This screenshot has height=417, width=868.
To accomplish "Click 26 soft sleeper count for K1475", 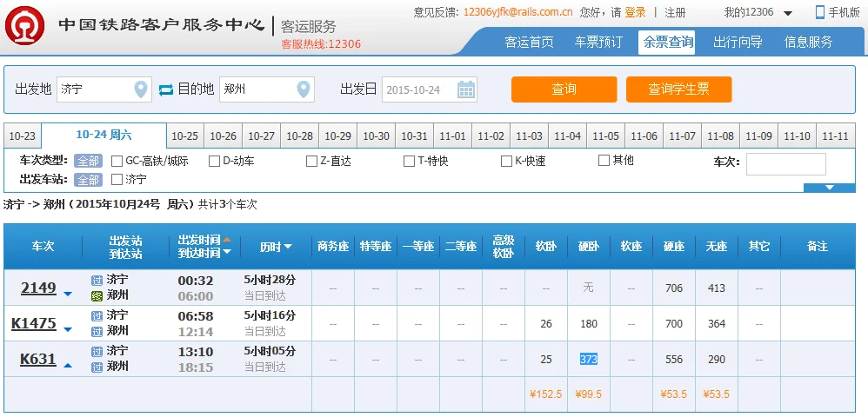I will tap(546, 323).
